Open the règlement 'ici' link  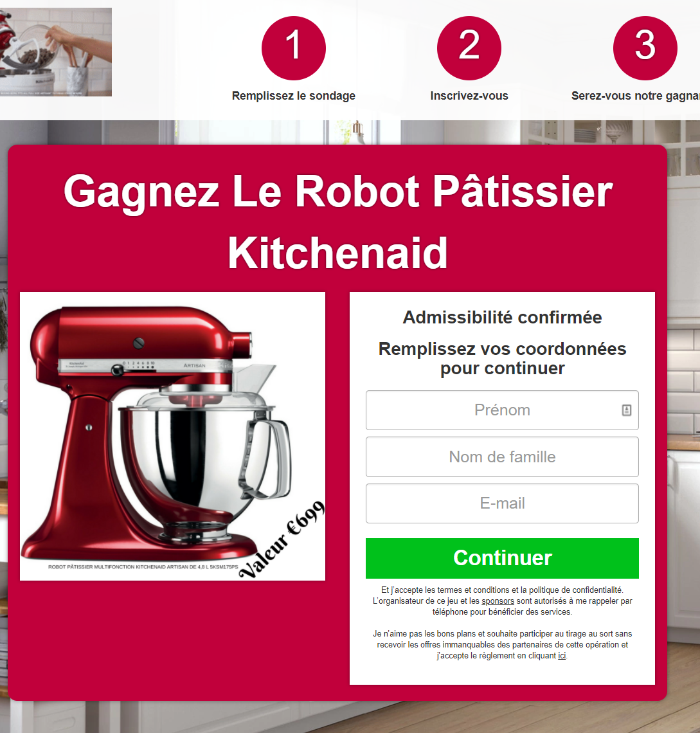point(562,656)
